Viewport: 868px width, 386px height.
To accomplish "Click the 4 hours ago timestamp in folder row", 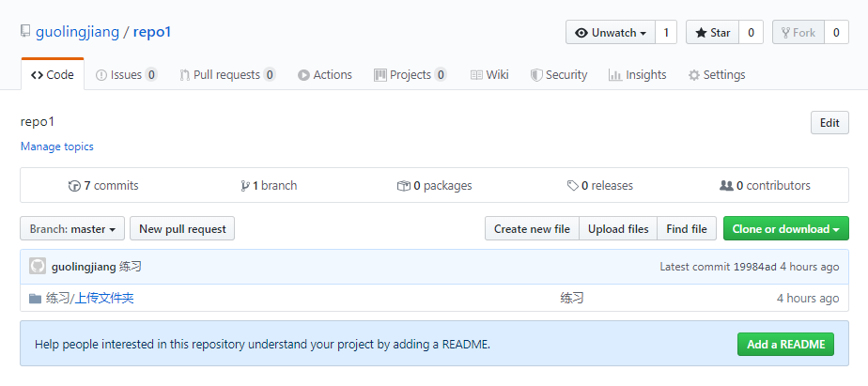I will pyautogui.click(x=808, y=299).
